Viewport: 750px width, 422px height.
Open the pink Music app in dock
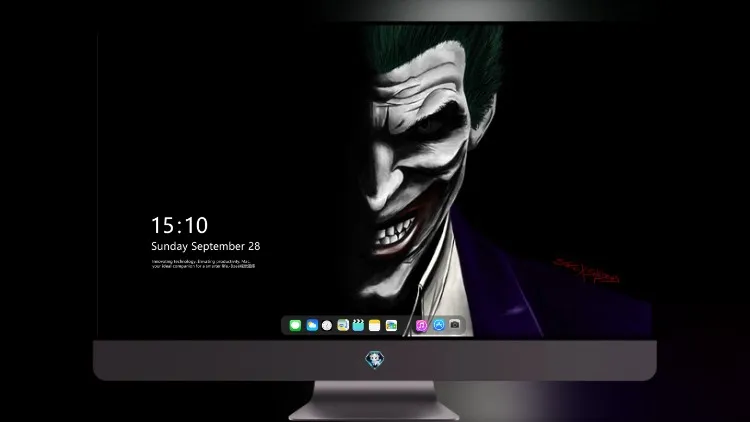[x=421, y=326]
